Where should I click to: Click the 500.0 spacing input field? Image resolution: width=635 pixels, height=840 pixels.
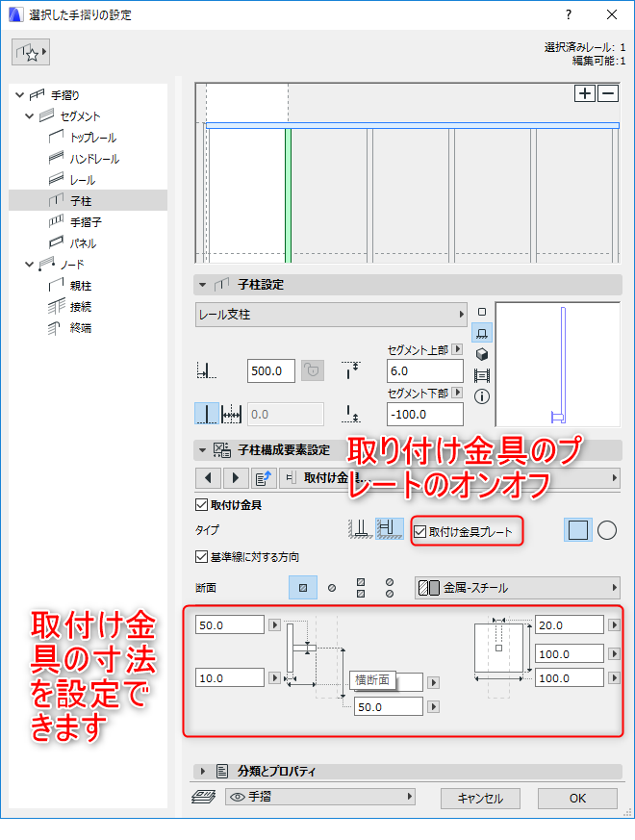(271, 370)
